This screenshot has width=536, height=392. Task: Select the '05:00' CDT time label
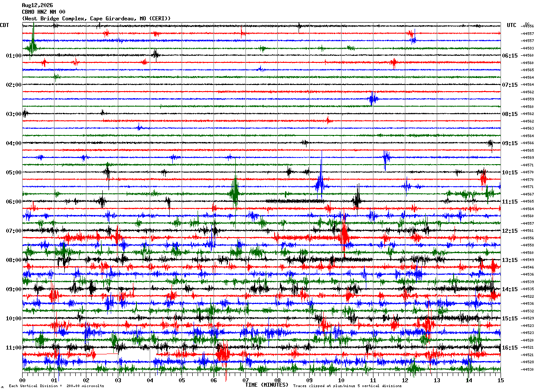pyautogui.click(x=14, y=173)
